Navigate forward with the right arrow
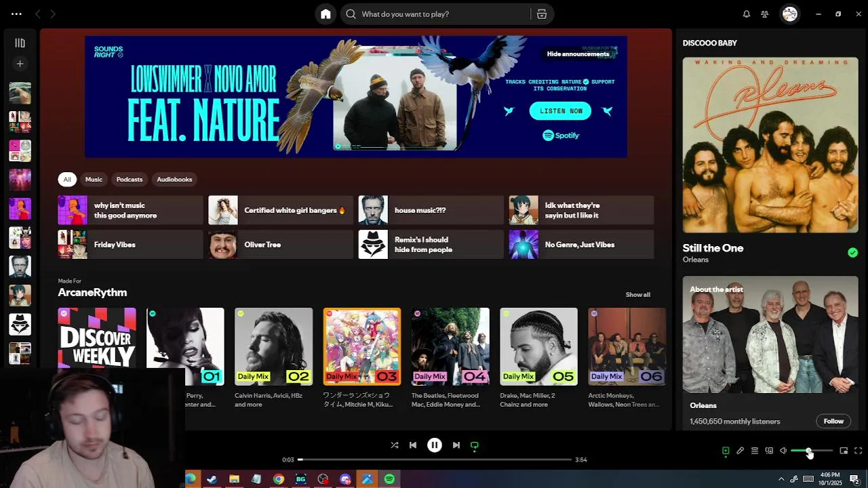Viewport: 868px width, 488px height. click(53, 14)
